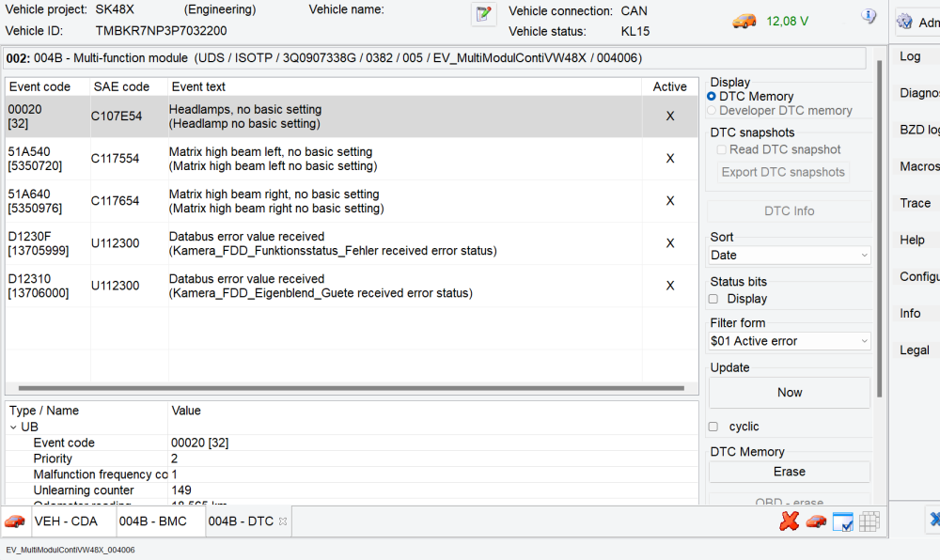
Task: Click the red car icon in bottom toolbar
Action: point(816,521)
